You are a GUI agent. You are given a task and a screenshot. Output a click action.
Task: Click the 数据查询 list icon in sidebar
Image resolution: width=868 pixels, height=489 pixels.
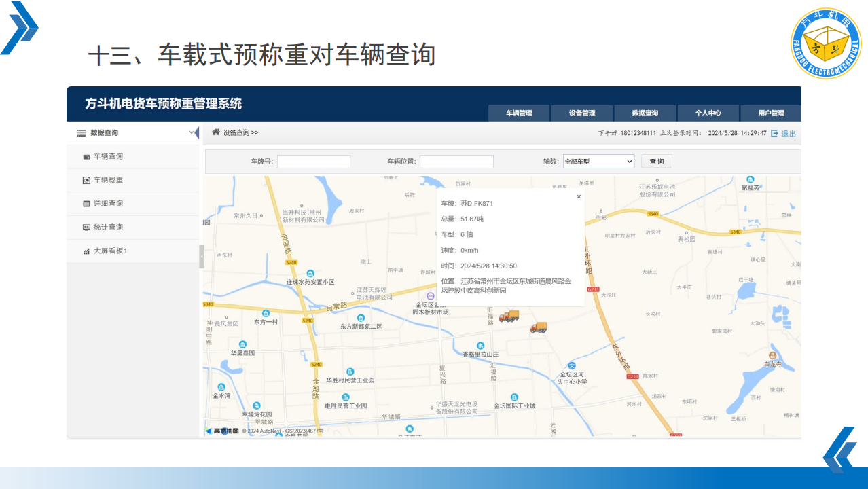tap(82, 133)
